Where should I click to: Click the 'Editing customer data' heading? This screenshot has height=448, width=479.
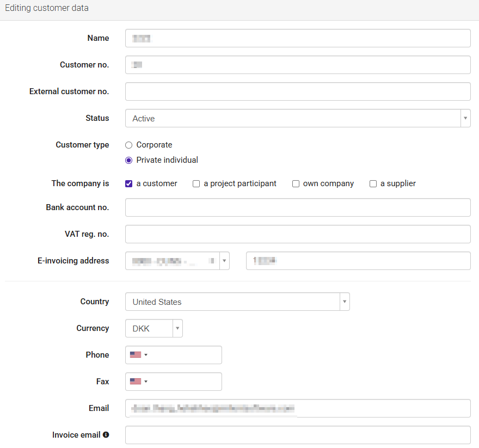[47, 8]
